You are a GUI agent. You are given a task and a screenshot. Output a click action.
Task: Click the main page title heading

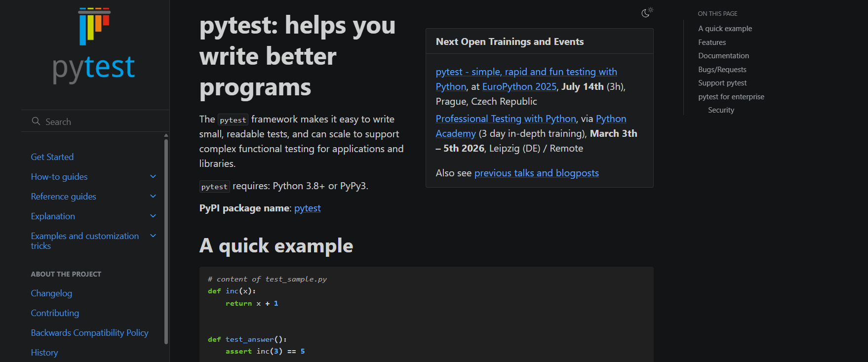click(x=298, y=56)
